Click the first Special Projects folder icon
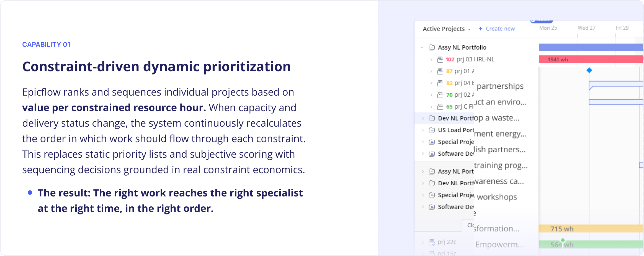This screenshot has width=644, height=256. [432, 142]
